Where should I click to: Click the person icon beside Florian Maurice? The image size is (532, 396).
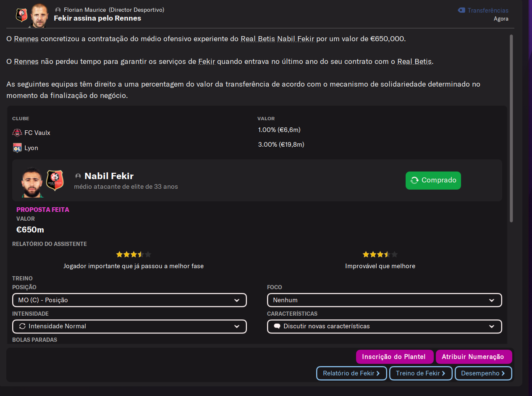pyautogui.click(x=58, y=10)
